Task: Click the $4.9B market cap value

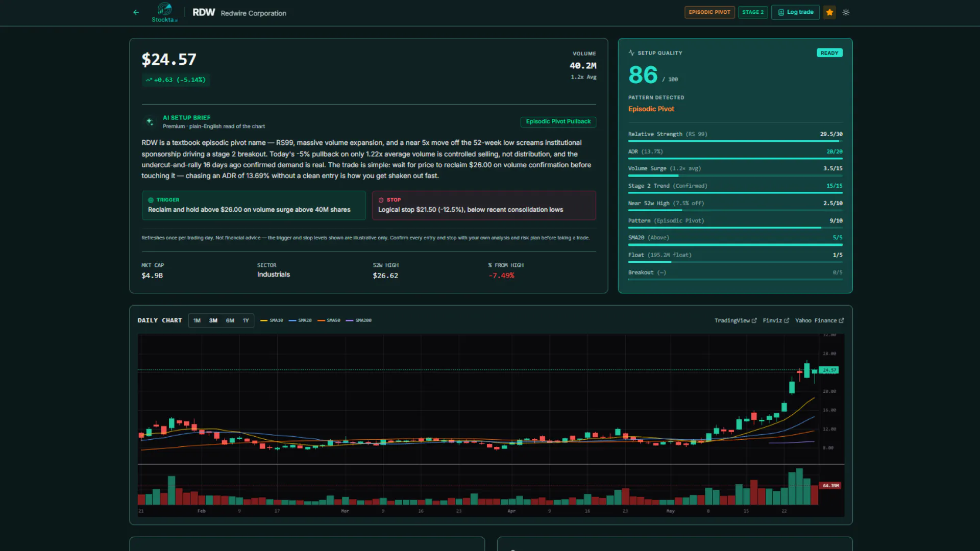Action: tap(152, 275)
